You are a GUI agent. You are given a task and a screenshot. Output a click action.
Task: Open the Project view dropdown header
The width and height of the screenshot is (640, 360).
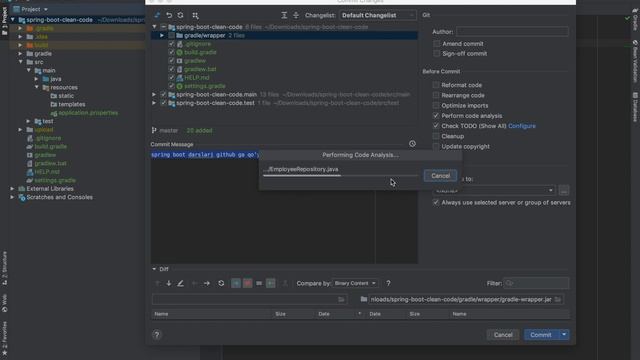[x=31, y=9]
